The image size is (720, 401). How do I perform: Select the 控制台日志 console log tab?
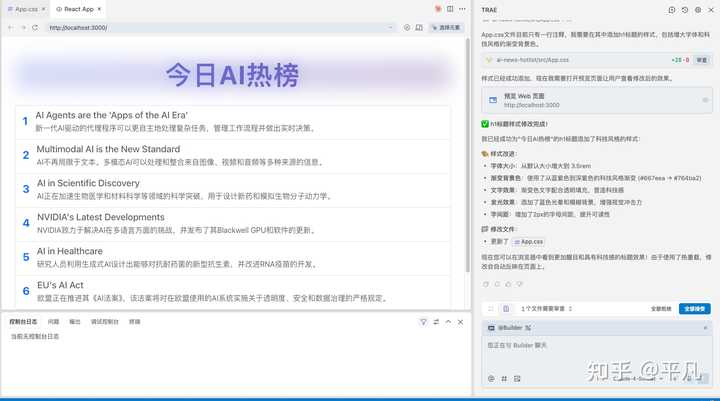[23, 322]
